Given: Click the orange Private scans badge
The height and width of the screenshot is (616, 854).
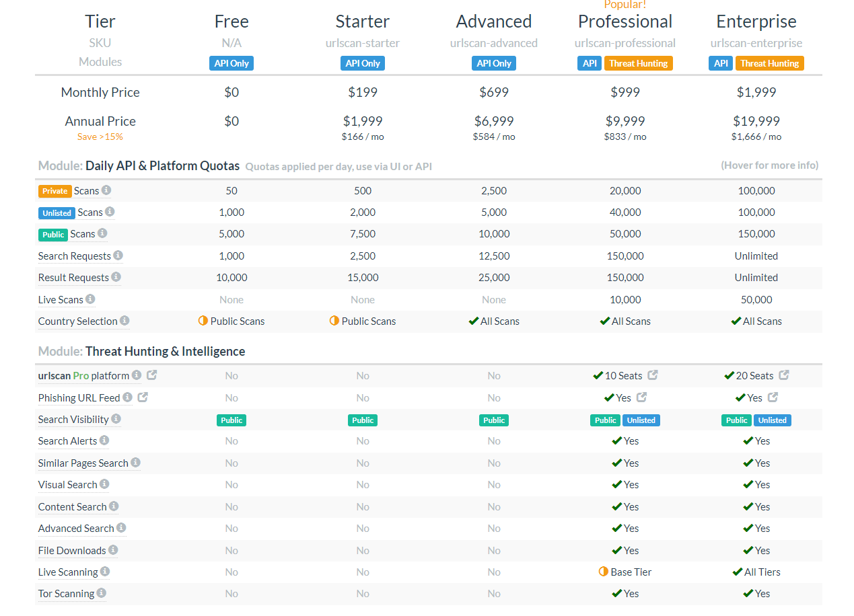Looking at the screenshot, I should click(55, 191).
